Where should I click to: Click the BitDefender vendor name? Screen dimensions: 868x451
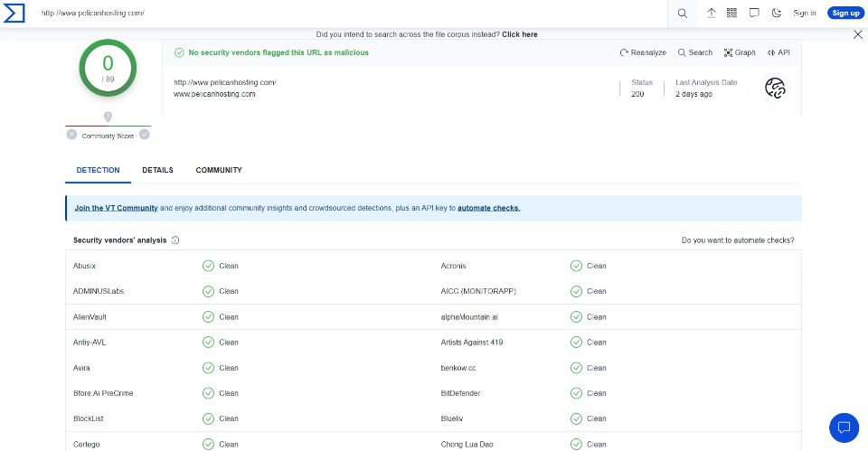point(460,393)
